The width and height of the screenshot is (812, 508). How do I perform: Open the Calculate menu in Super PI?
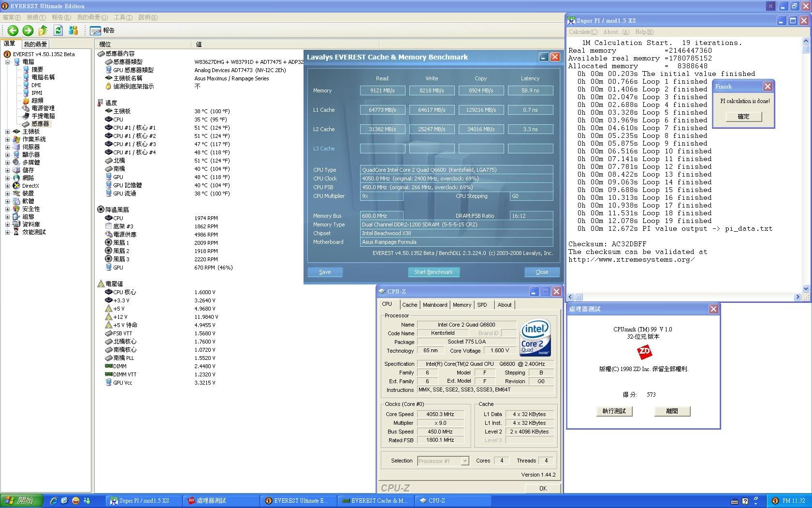[583, 32]
